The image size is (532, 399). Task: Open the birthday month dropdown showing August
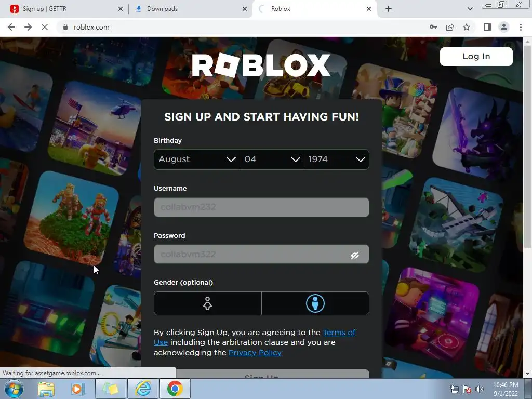tap(197, 159)
